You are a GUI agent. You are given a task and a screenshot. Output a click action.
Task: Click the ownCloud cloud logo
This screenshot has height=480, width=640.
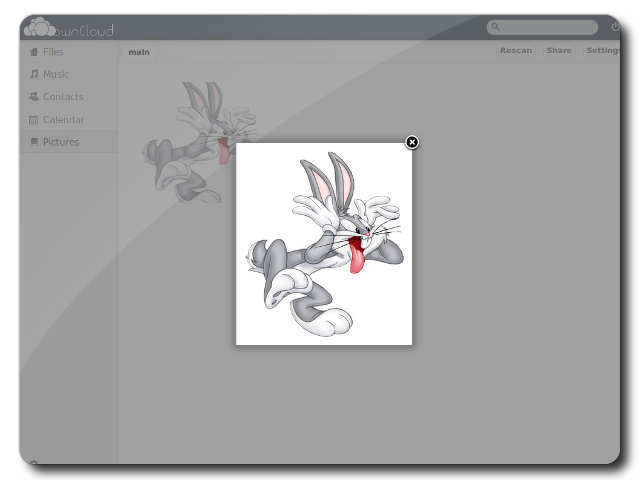(40, 28)
